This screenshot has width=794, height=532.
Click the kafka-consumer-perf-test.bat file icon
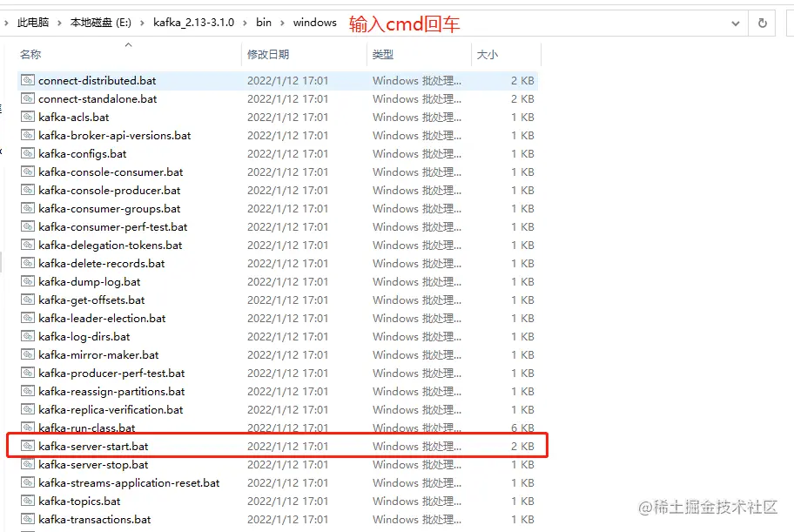28,226
